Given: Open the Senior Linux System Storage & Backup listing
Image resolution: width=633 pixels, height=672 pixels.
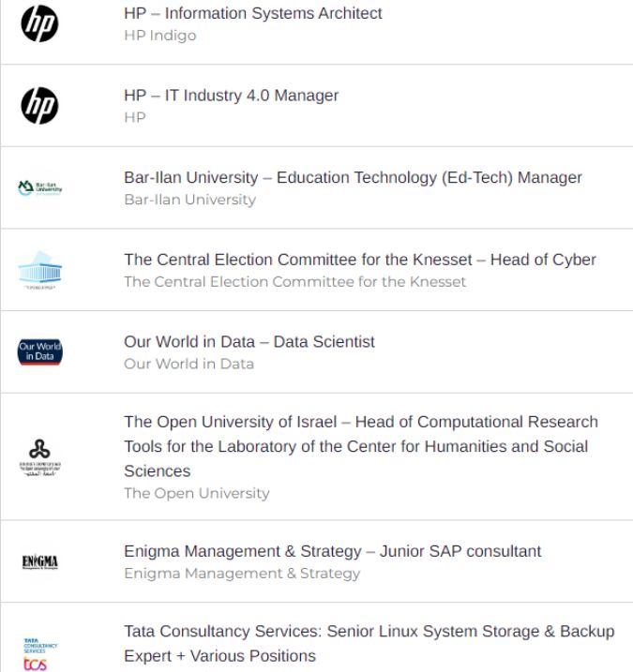Looking at the screenshot, I should 369,643.
